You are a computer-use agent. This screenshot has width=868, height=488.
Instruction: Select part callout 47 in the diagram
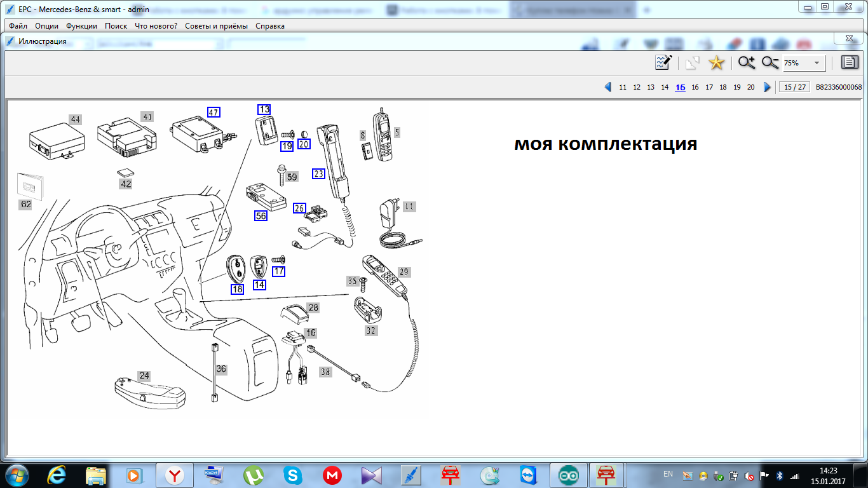(x=214, y=112)
